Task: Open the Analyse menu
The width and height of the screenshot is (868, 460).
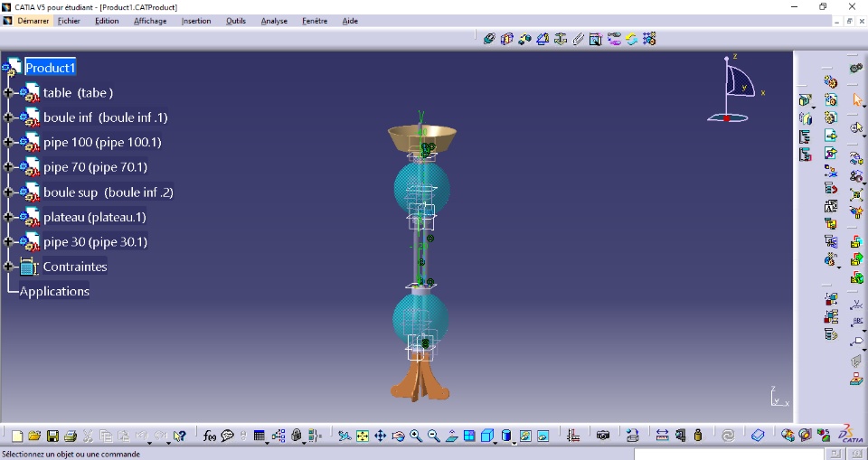Action: pos(274,21)
